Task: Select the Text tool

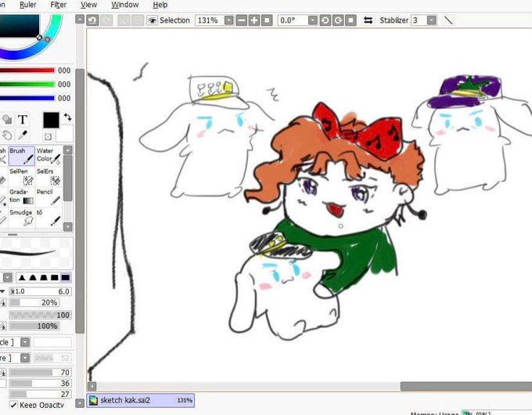Action: tap(23, 120)
